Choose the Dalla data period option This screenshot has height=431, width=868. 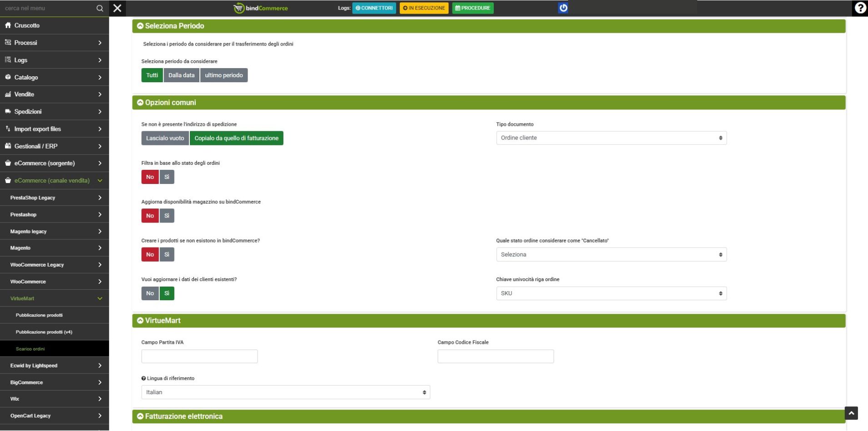tap(181, 75)
